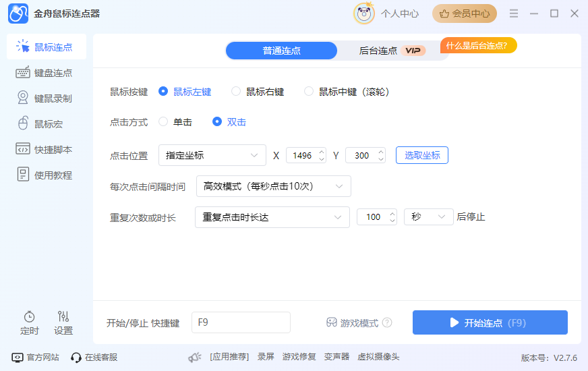Screen dimensions: 588x371
Task: Expand the 高效模式 interval dropdown
Action: tap(274, 186)
